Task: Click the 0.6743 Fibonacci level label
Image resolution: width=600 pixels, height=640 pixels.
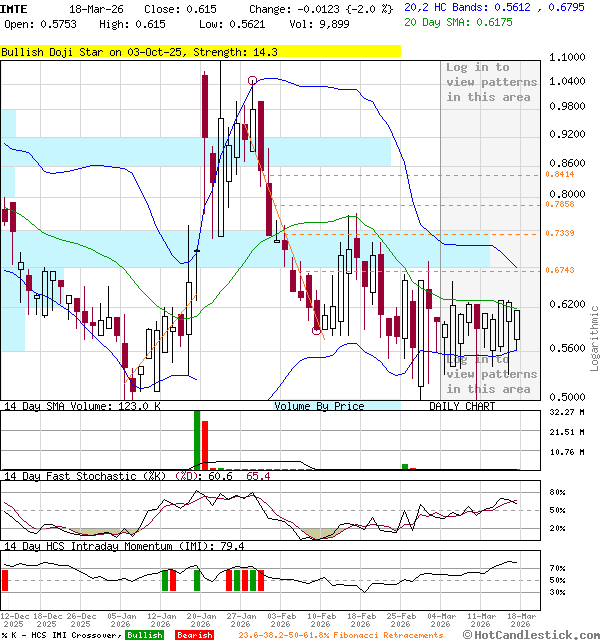Action: pyautogui.click(x=560, y=270)
